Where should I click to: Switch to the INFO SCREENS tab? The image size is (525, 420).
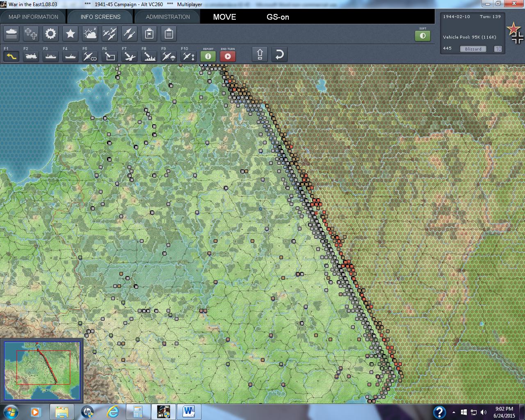tap(100, 17)
